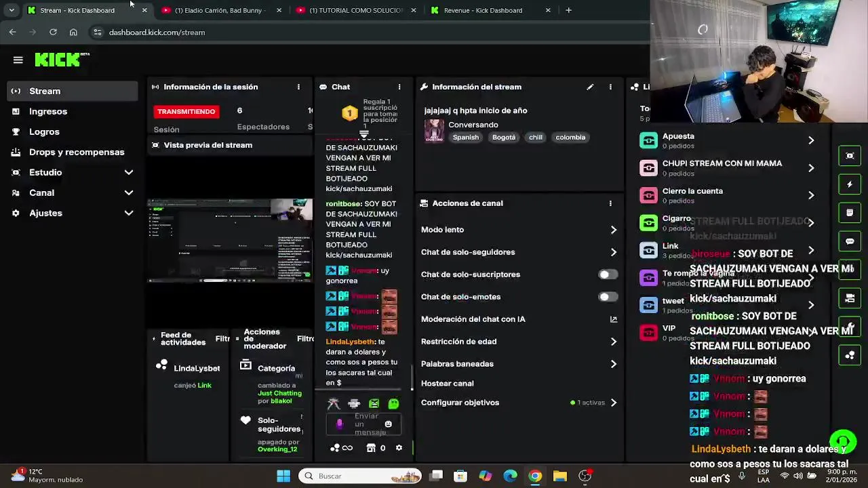Screen dimensions: 868x488
Task: Toggle Chat de solo-emotes switch
Action: pos(608,297)
